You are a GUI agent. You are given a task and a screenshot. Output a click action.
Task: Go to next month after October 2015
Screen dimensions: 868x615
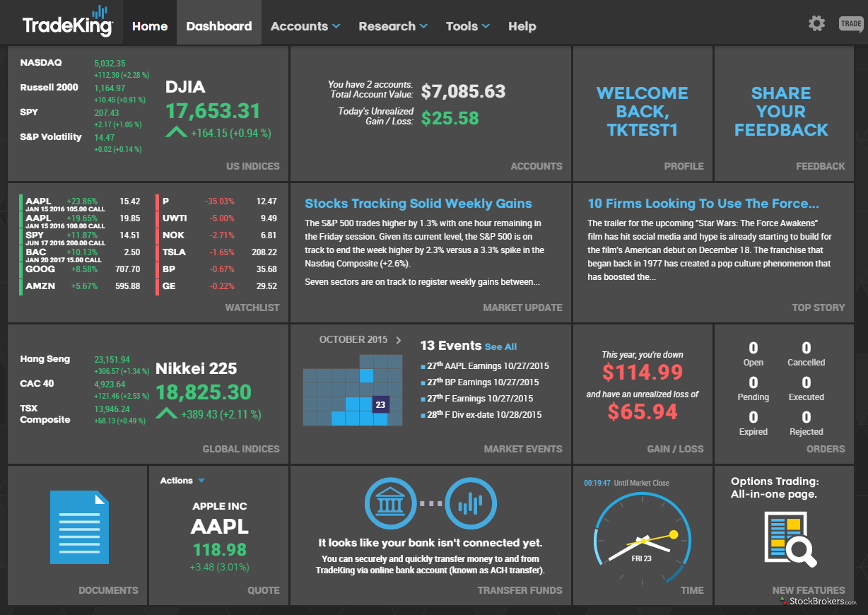coord(399,340)
